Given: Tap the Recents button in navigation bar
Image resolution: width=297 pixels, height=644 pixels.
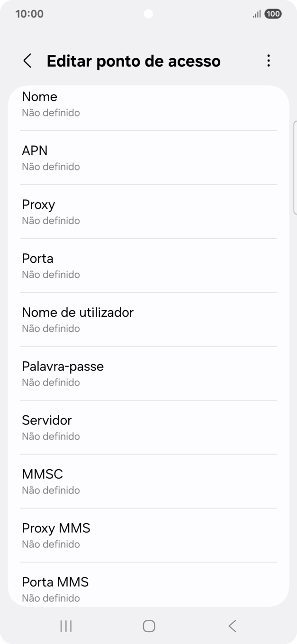Looking at the screenshot, I should point(65,626).
